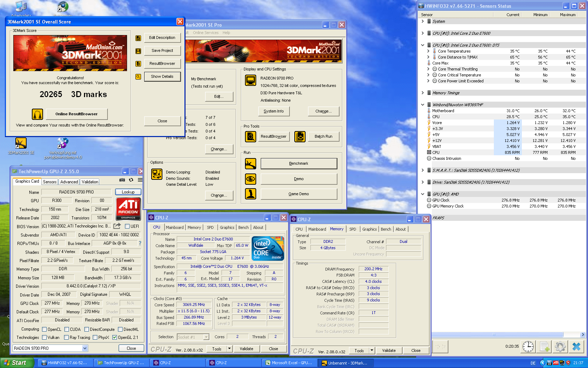Open HWiNFO sensor settings gear icon

[x=560, y=347]
